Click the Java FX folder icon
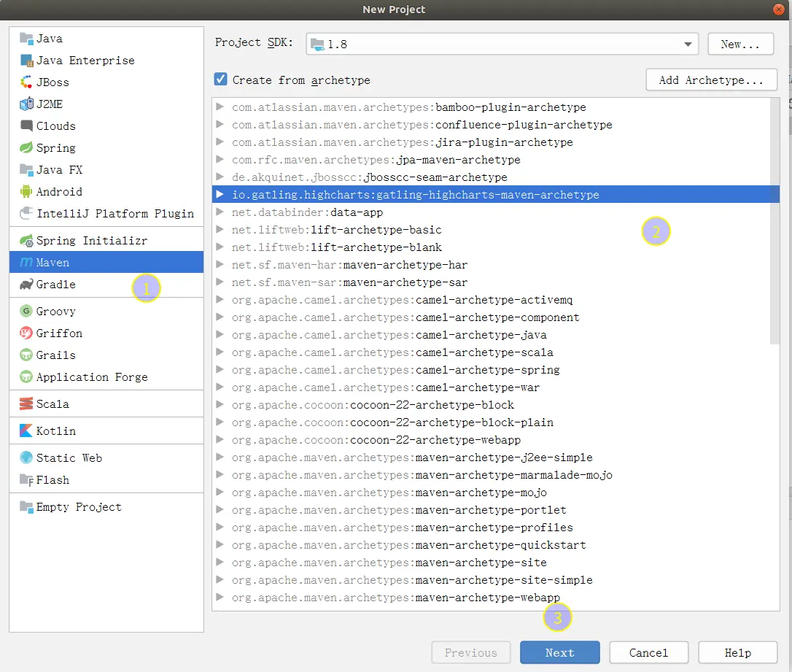 click(x=26, y=170)
